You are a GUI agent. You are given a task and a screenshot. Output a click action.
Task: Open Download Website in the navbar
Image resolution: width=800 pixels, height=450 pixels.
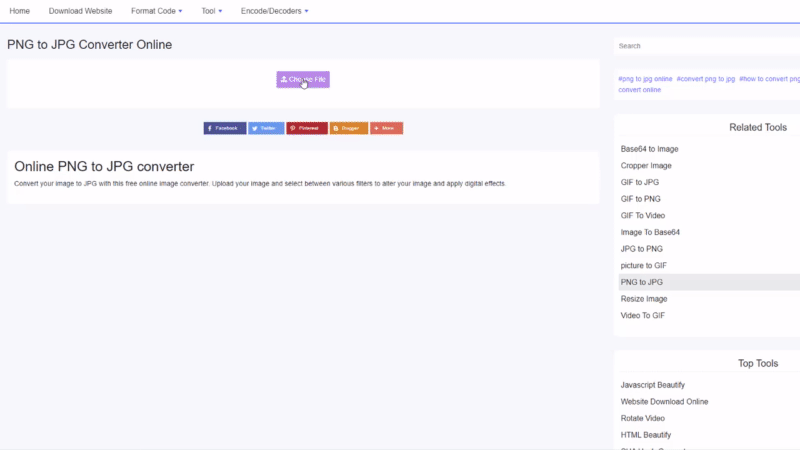[80, 11]
